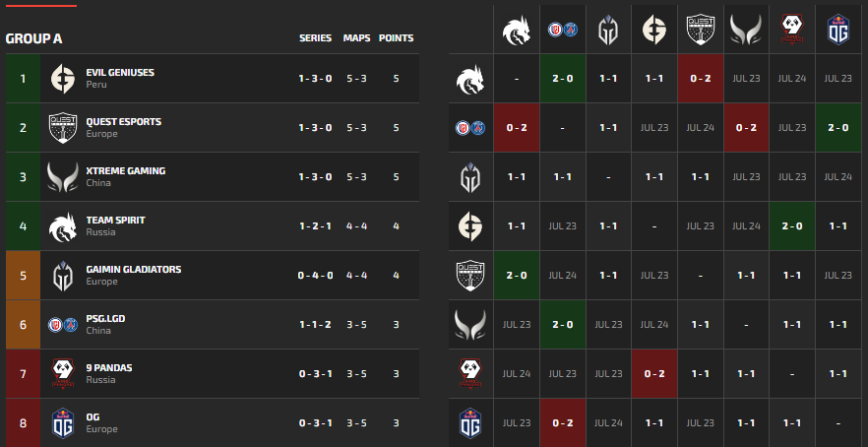Image resolution: width=868 pixels, height=447 pixels.
Task: Click the PSG.LGD logo in standings list
Action: pos(62,325)
